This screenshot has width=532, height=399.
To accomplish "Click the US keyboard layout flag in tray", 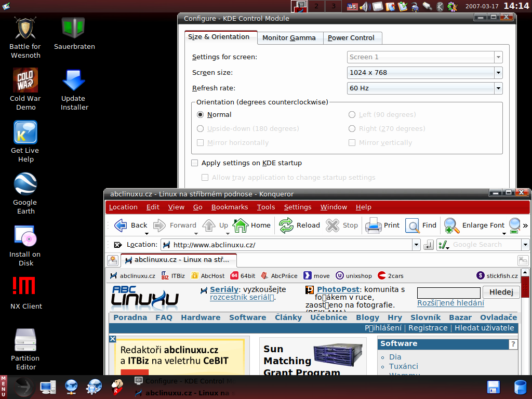I will [x=352, y=6].
